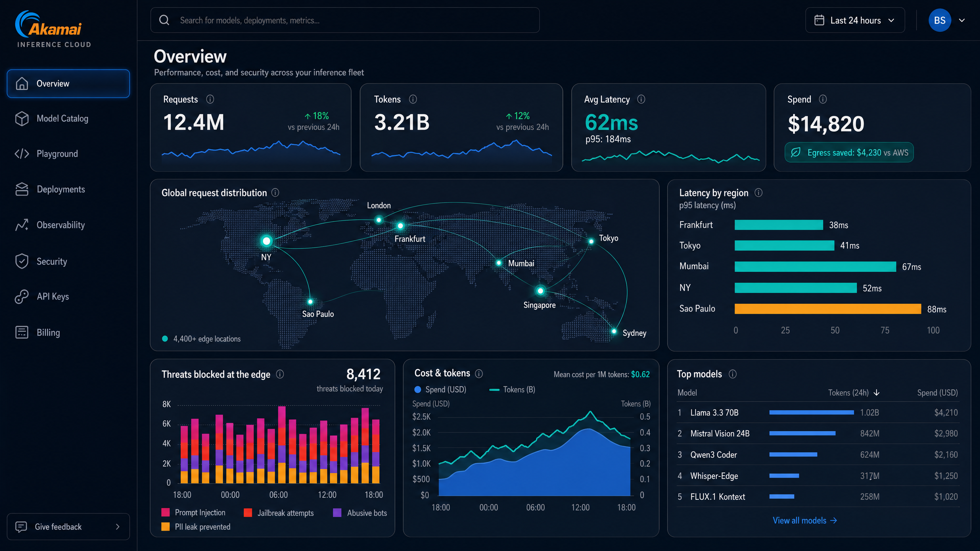This screenshot has width=980, height=551.
Task: Click the Requests info icon
Action: pyautogui.click(x=210, y=99)
